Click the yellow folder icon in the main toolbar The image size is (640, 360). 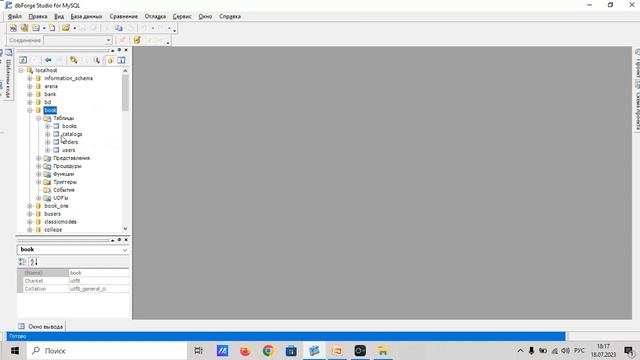click(x=66, y=28)
